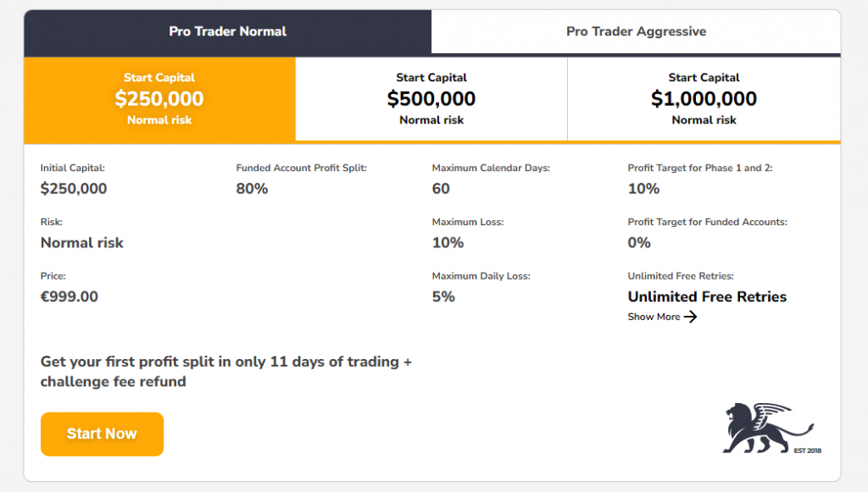Click the 80% profit split value
Screen dimensions: 868x492
(252, 188)
